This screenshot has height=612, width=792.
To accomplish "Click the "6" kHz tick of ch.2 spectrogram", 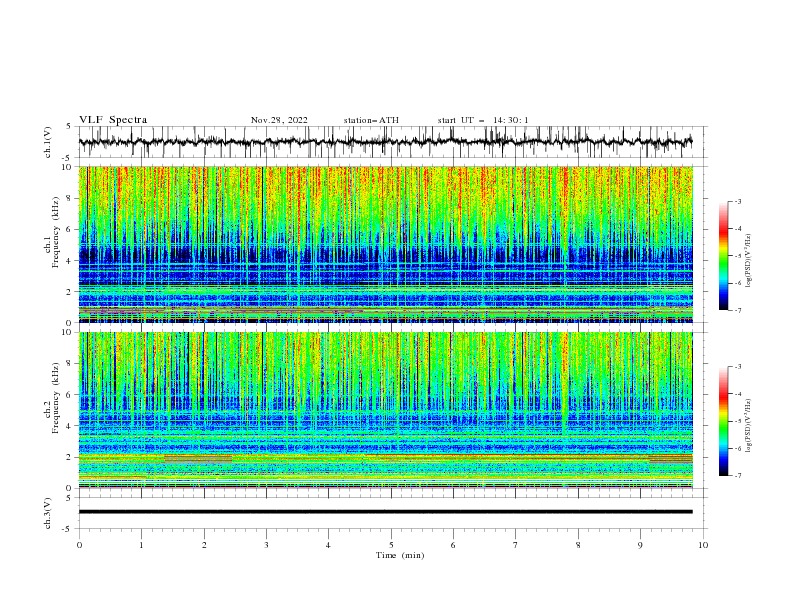I will pos(69,395).
